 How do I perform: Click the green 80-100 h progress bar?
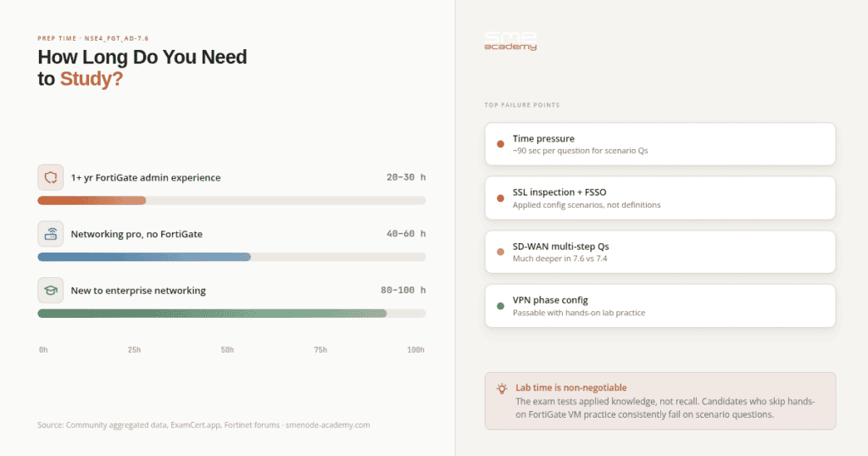pos(212,314)
